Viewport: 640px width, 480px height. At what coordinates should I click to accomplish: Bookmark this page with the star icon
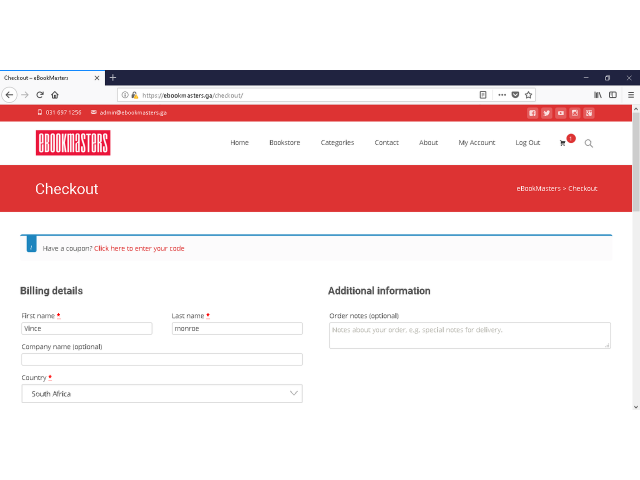[529, 95]
